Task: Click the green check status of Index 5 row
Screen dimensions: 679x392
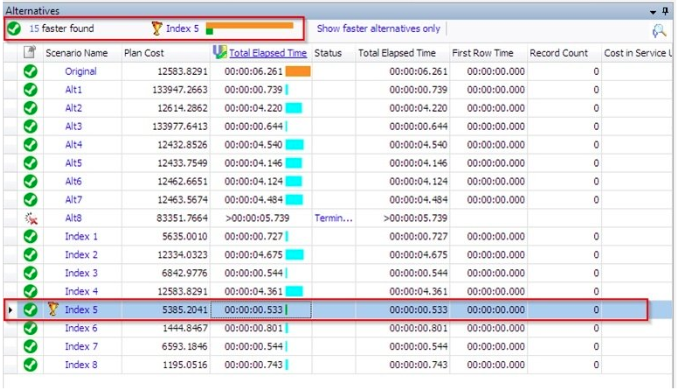Action: tap(30, 310)
